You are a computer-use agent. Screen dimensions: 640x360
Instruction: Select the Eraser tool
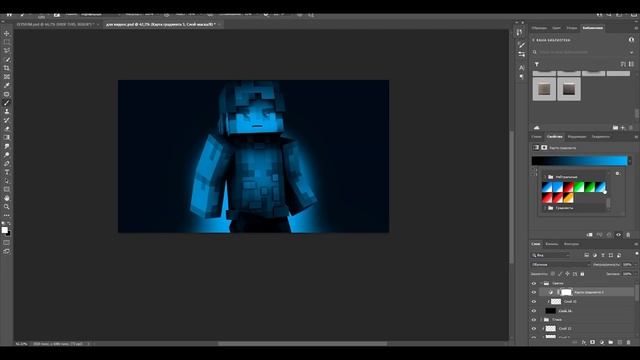tap(7, 129)
